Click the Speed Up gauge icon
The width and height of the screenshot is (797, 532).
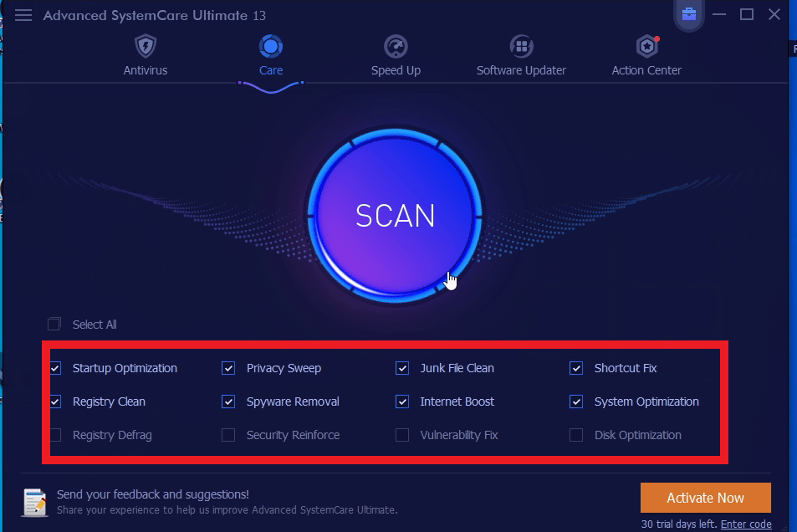tap(396, 46)
